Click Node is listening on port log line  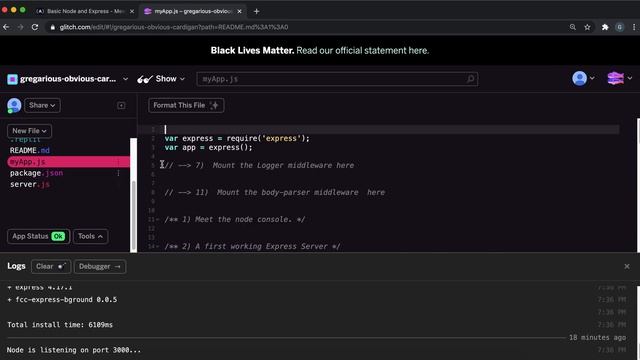tap(73, 350)
